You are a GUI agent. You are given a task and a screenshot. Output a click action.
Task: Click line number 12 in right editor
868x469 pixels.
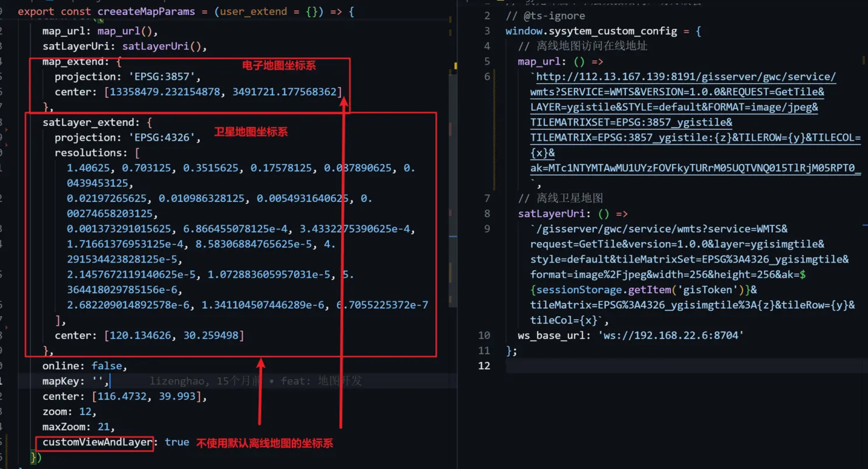pos(484,366)
